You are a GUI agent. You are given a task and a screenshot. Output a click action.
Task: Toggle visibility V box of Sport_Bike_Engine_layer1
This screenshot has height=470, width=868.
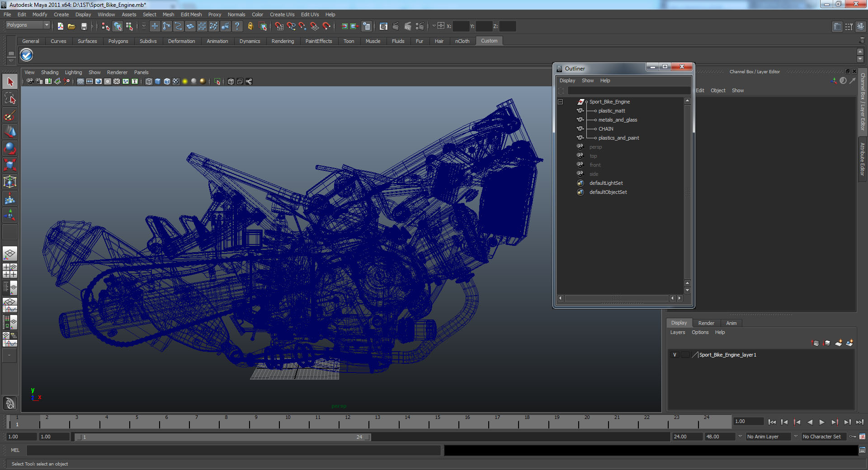pyautogui.click(x=675, y=355)
